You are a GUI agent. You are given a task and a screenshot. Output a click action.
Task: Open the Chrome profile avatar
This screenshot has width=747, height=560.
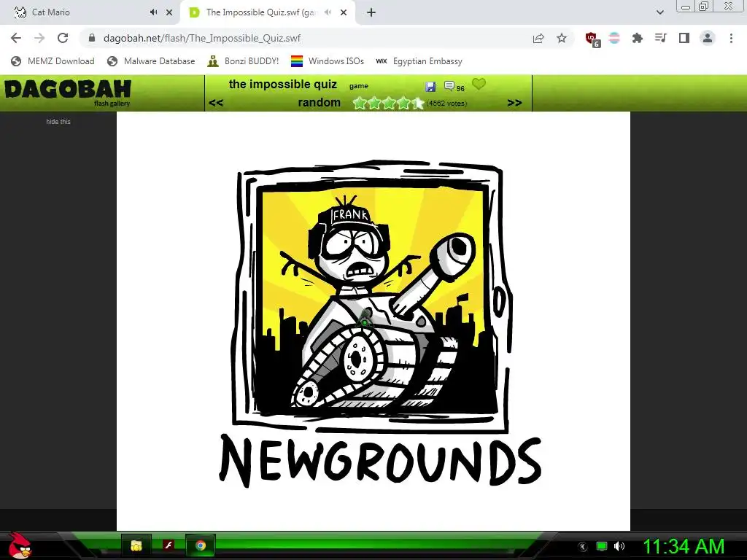[708, 38]
